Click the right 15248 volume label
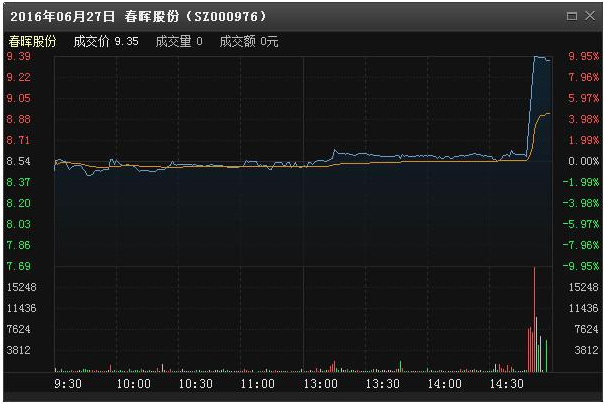604x404 pixels. (584, 287)
